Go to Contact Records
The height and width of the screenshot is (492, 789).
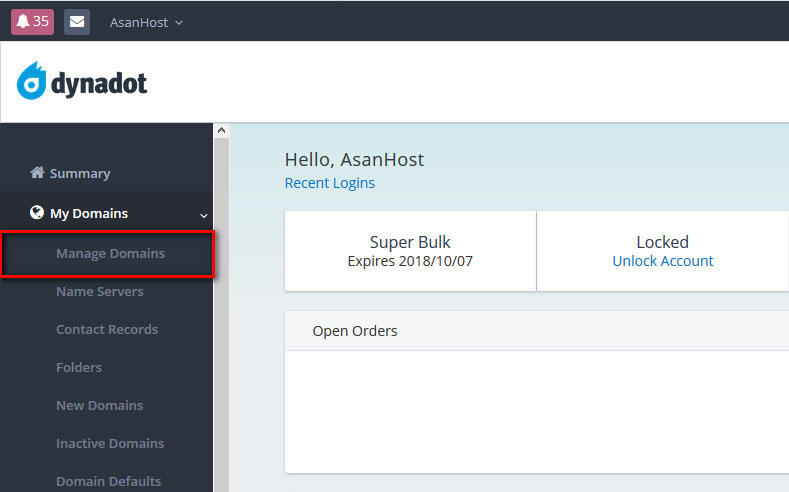(x=107, y=330)
